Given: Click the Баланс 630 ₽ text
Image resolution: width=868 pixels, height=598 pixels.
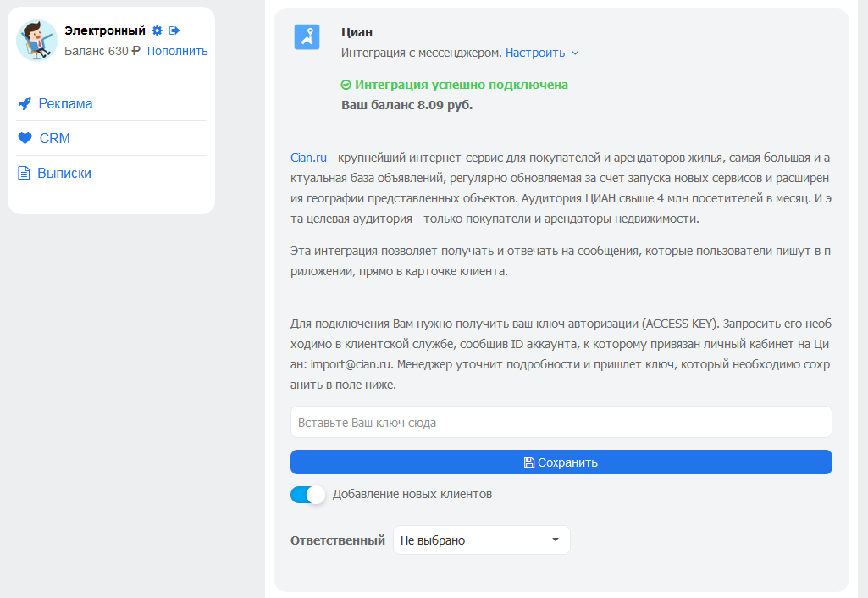Looking at the screenshot, I should click(x=102, y=51).
